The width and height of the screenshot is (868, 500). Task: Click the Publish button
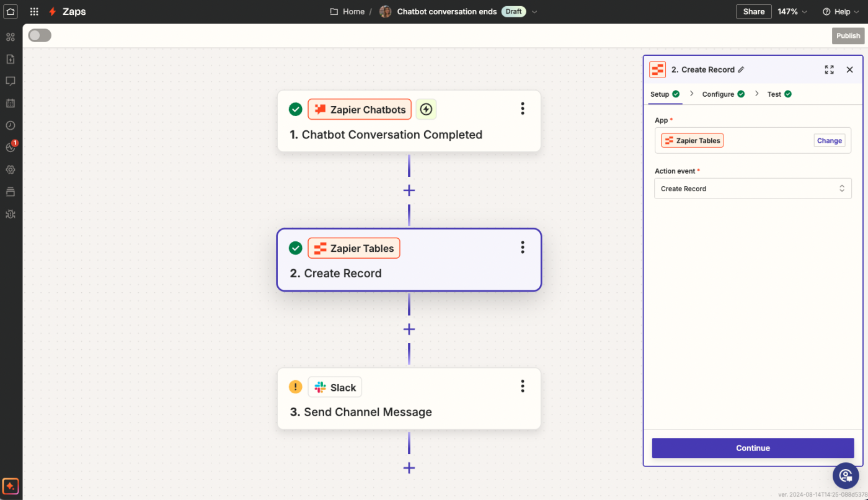point(848,35)
